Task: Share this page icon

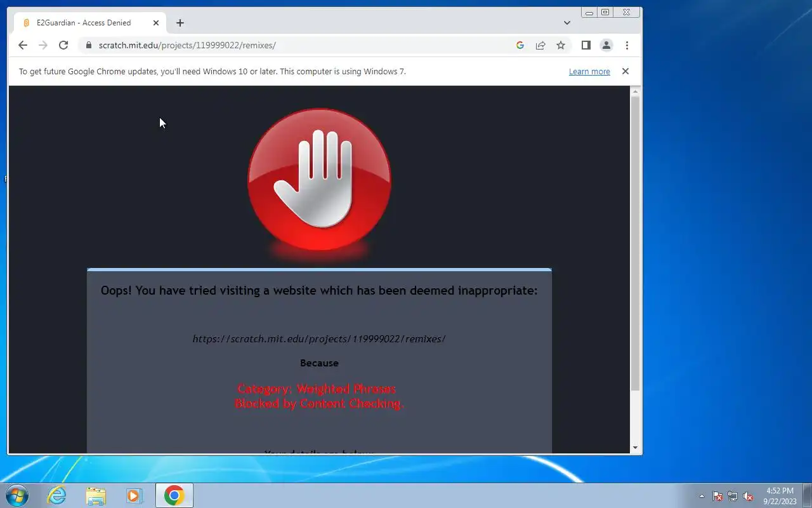Action: click(540, 45)
